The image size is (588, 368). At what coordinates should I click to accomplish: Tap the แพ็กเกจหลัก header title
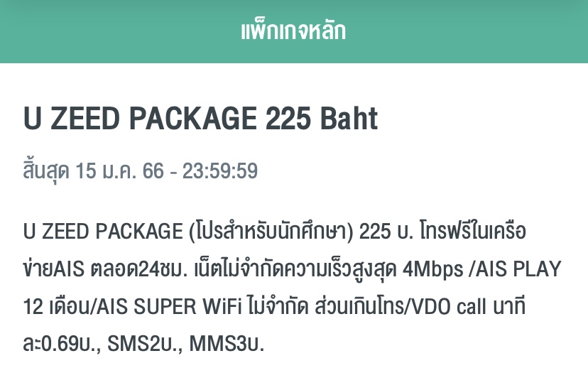pyautogui.click(x=293, y=31)
